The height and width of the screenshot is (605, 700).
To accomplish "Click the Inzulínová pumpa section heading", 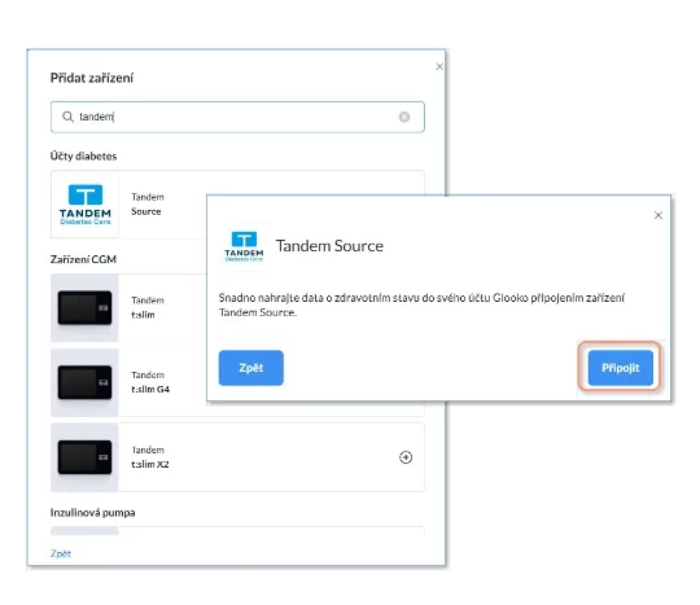I will [93, 512].
